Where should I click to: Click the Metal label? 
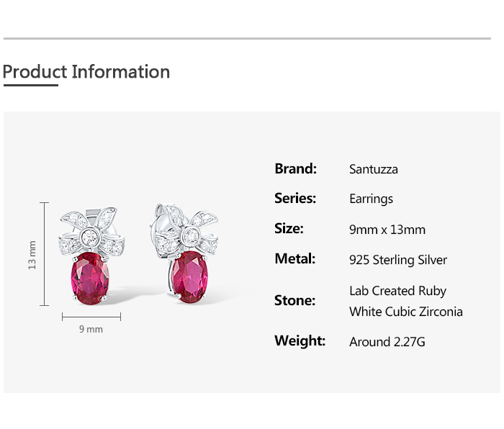coord(295,259)
